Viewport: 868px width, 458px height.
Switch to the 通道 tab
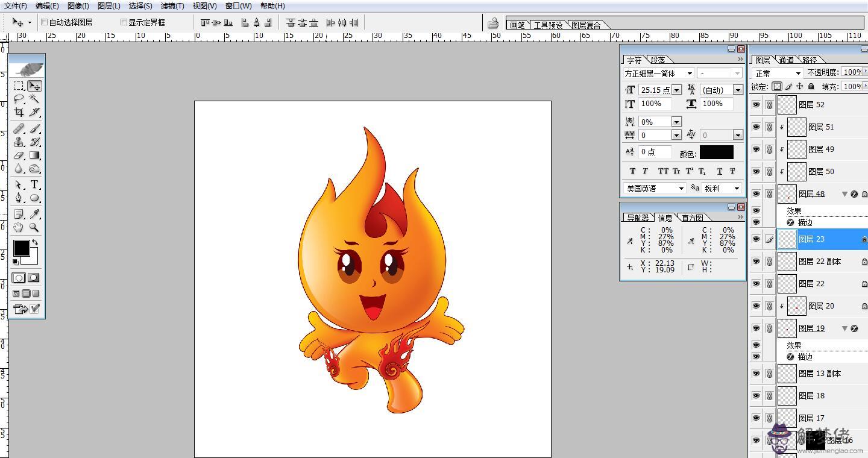click(x=786, y=60)
